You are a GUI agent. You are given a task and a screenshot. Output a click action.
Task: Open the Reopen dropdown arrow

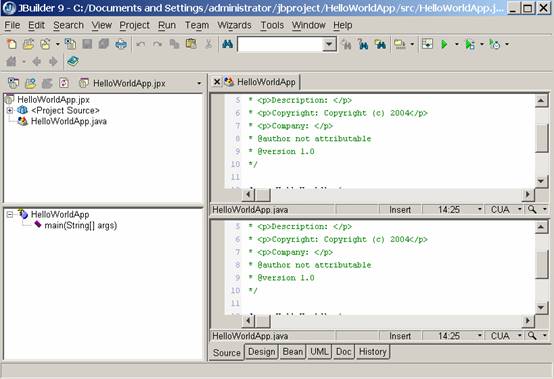click(x=58, y=45)
